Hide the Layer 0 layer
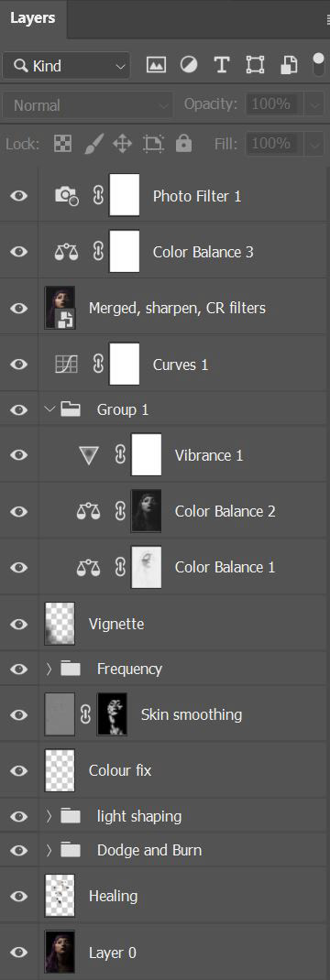This screenshot has width=330, height=980. 19,952
